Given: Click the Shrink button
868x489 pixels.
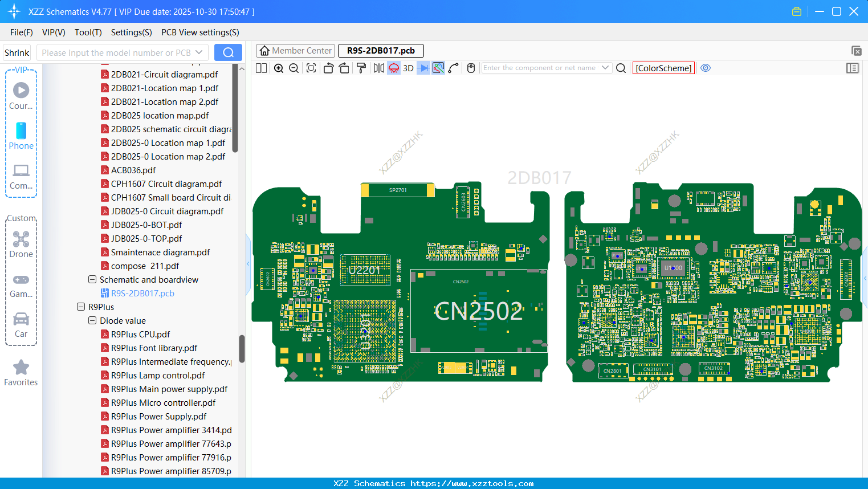Looking at the screenshot, I should 17,53.
